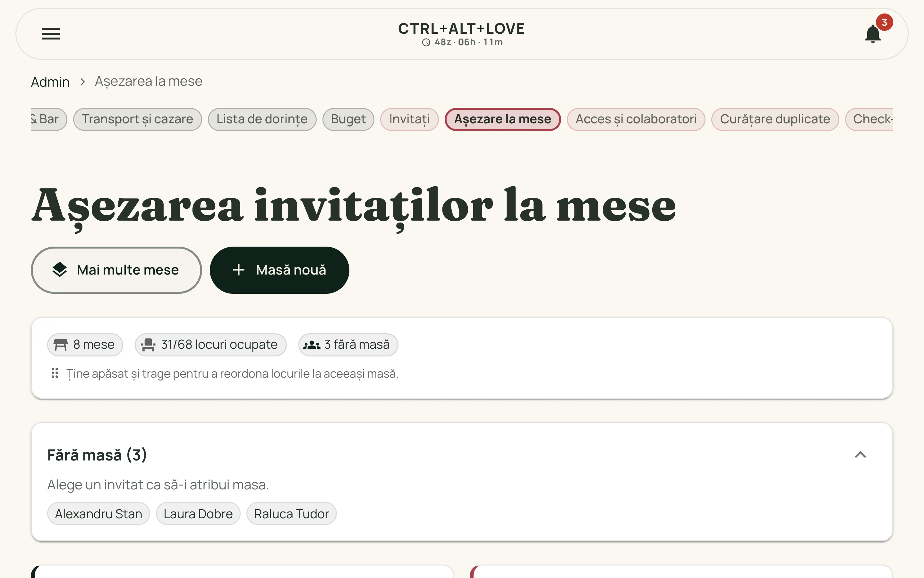Collapse the Fără masă (3) section
The image size is (924, 578).
click(860, 455)
